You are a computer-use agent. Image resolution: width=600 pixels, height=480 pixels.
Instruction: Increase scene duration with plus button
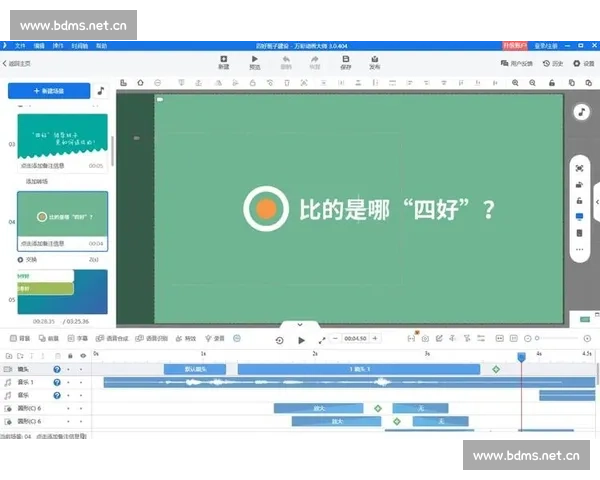375,338
